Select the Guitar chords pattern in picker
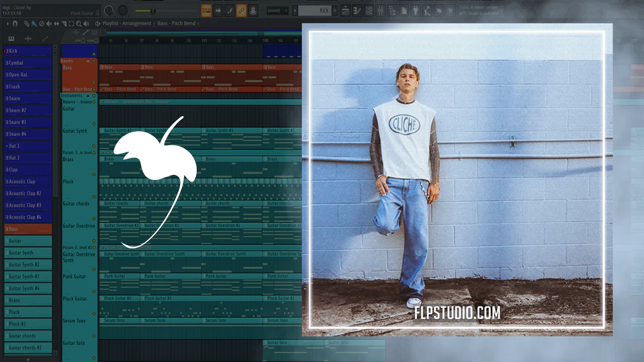Screen dimensions: 644x362 coord(28,336)
